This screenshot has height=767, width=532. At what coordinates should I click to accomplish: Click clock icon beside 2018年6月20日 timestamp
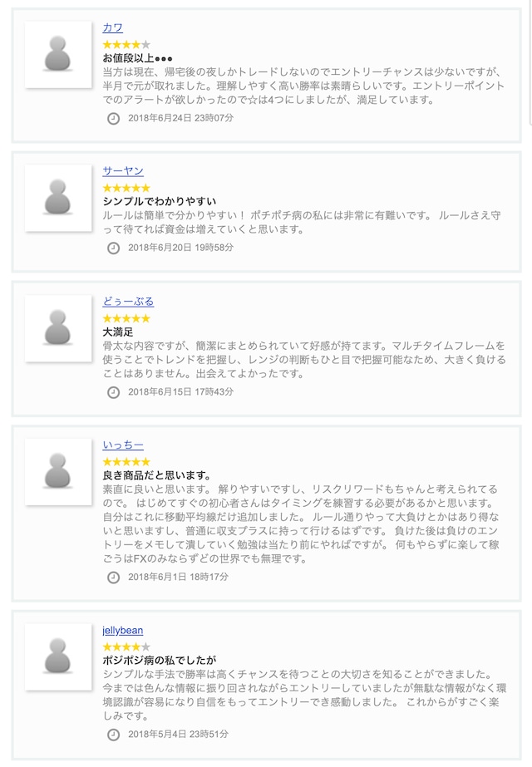(114, 248)
